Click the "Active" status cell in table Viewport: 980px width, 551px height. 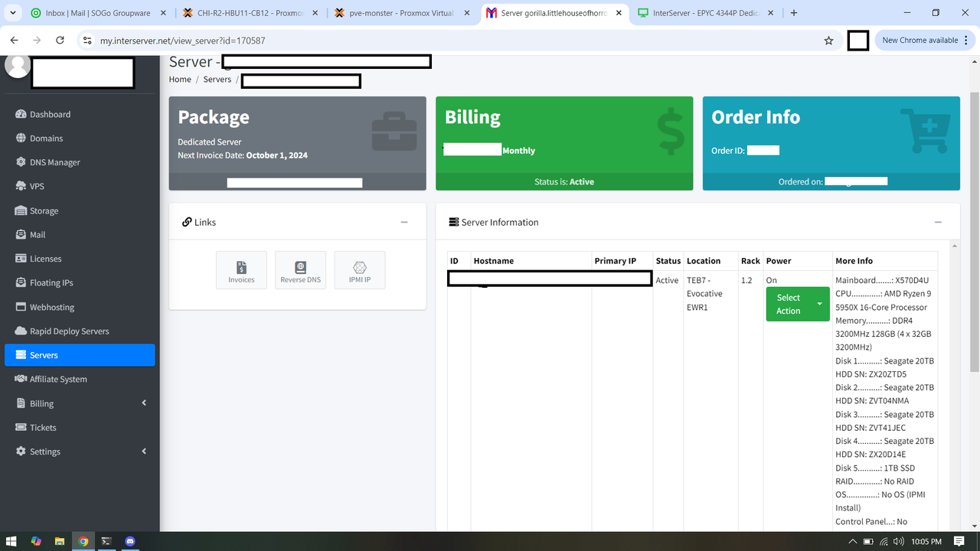point(667,281)
